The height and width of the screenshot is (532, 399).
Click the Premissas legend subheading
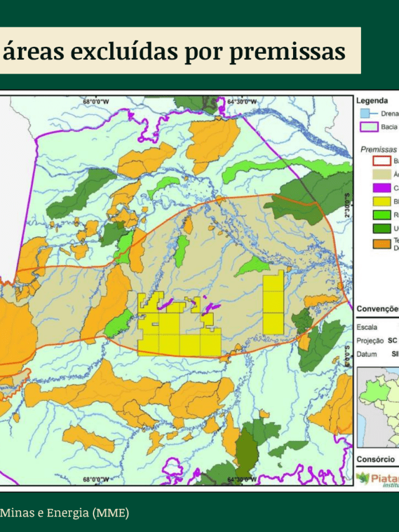[378, 149]
